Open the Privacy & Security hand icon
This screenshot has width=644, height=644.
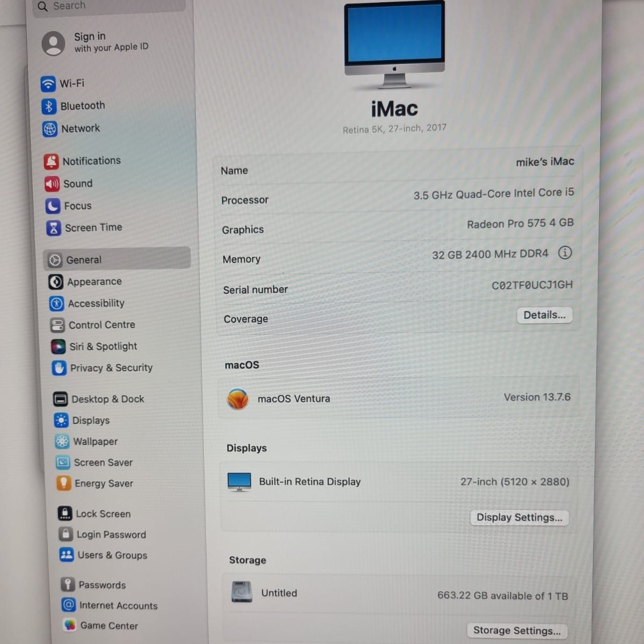pyautogui.click(x=58, y=368)
